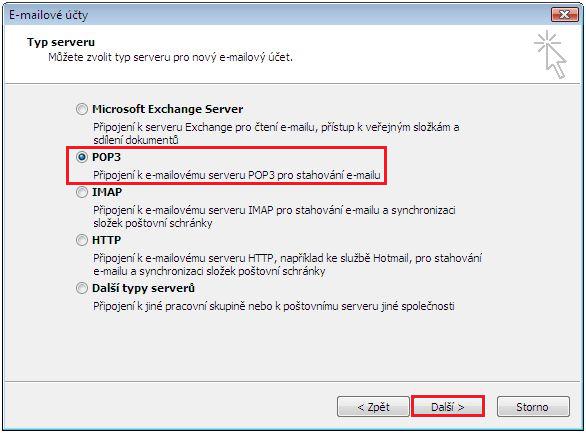Click the HTTP label text
The image size is (586, 433).
(107, 240)
